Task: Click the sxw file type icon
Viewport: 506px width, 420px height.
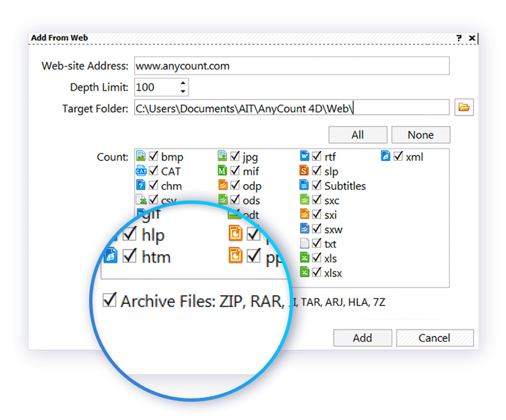Action: point(304,228)
